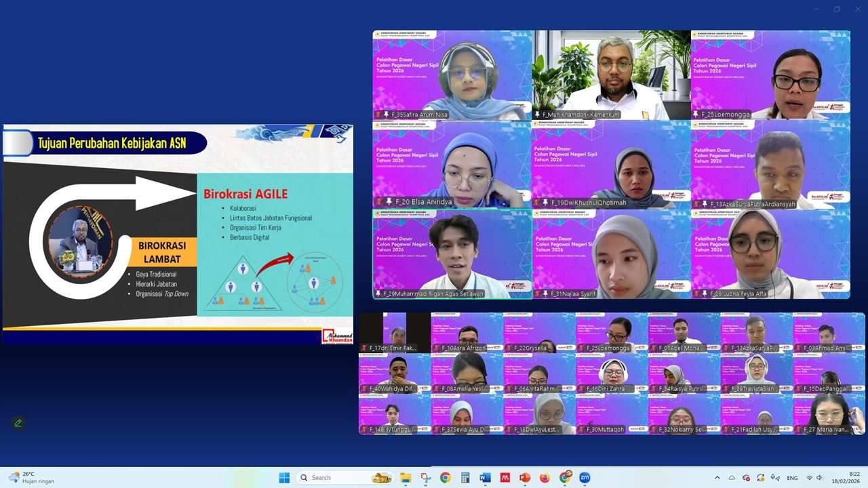Click the weather widget showing 26°C
This screenshot has height=488, width=868.
coord(31,477)
